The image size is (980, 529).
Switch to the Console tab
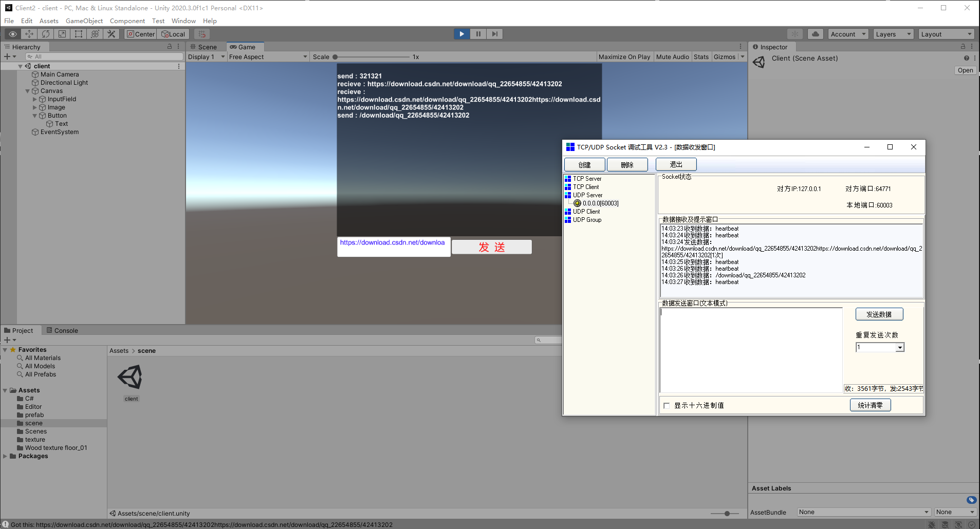(x=62, y=331)
